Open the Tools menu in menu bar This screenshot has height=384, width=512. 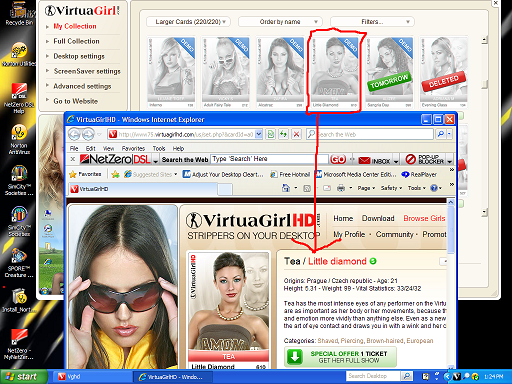point(159,148)
